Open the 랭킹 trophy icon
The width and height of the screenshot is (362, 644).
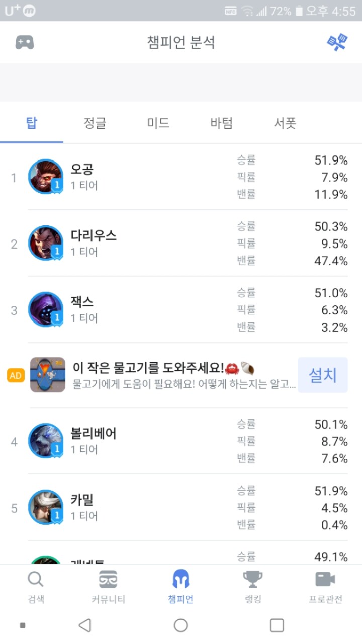253,580
